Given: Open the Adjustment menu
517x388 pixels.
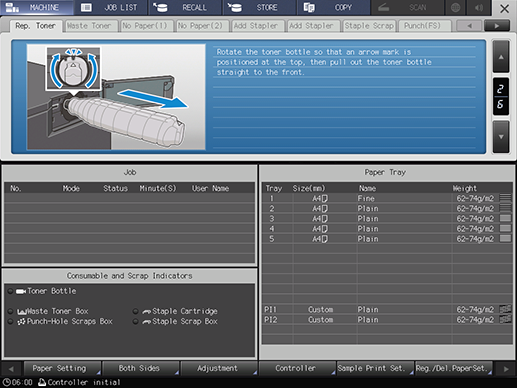Looking at the screenshot, I should tap(219, 368).
